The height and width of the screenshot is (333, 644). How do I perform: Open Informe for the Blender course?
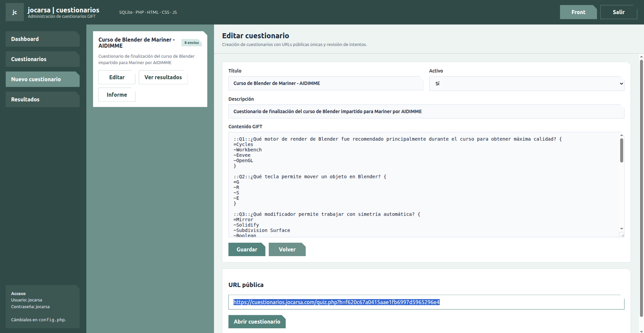(117, 95)
